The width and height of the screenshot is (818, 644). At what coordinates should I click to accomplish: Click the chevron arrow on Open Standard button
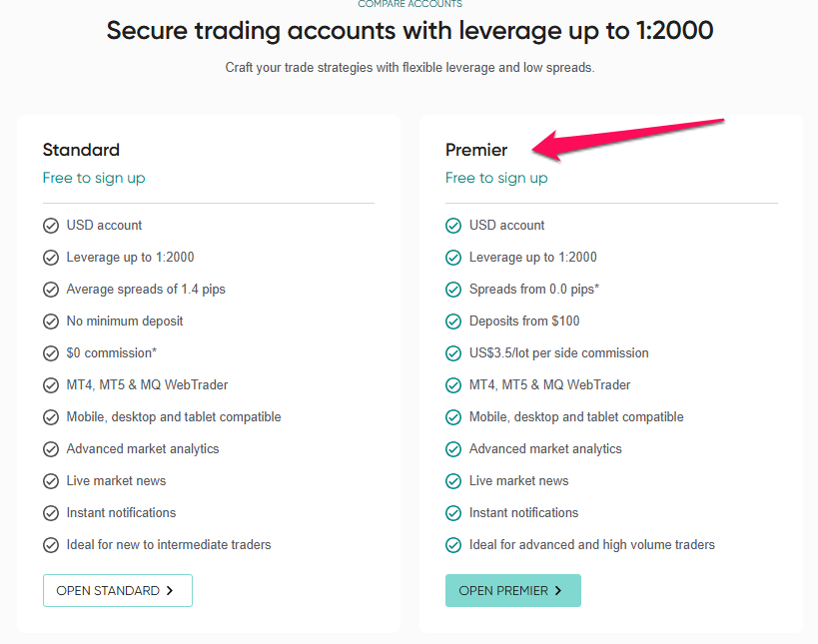170,591
